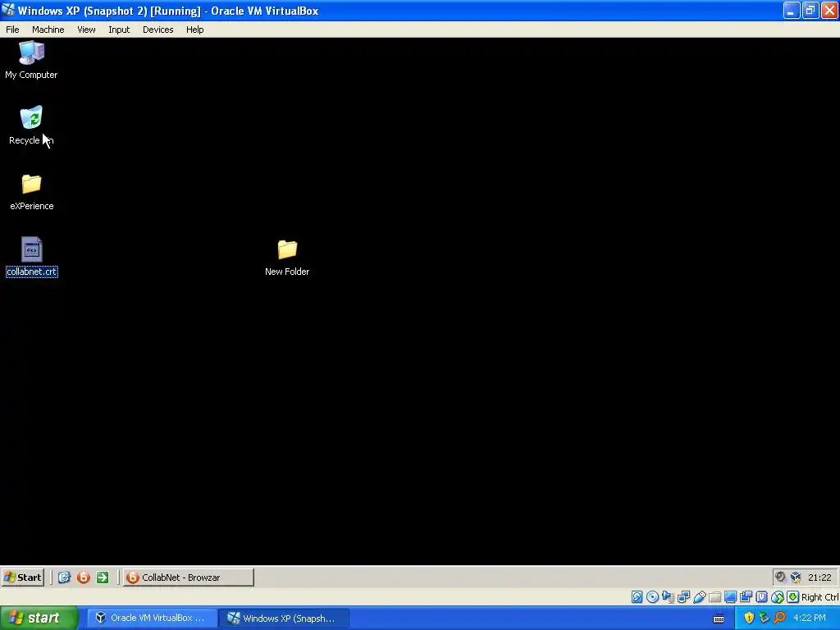The width and height of the screenshot is (840, 630).
Task: Open the Machine menu
Action: coord(48,30)
